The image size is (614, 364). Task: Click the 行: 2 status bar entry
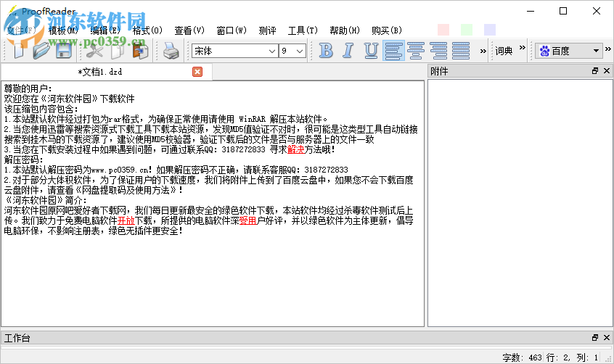[x=558, y=357]
